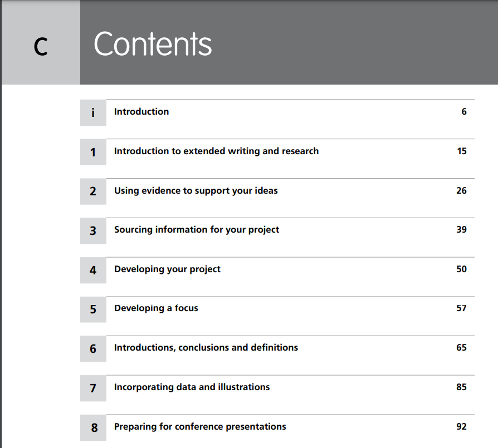This screenshot has height=448, width=498.
Task: Go to Using evidence to support your ideas
Action: (196, 191)
